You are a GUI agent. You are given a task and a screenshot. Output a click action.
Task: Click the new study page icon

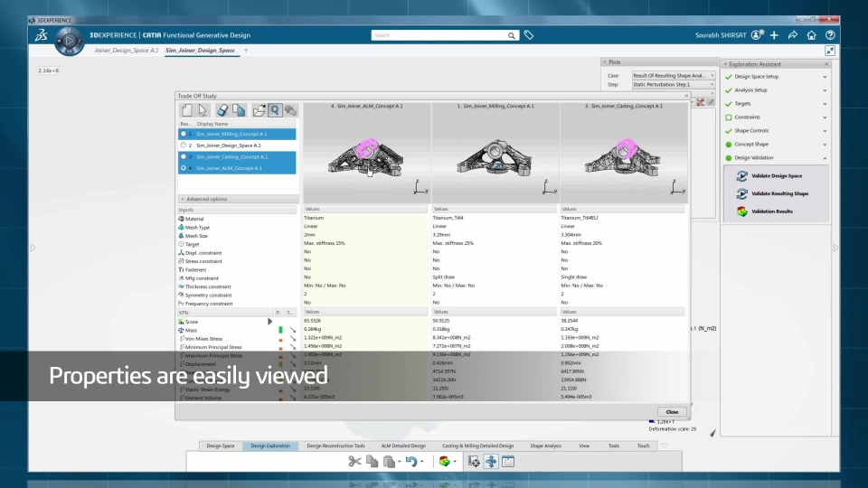(x=187, y=110)
